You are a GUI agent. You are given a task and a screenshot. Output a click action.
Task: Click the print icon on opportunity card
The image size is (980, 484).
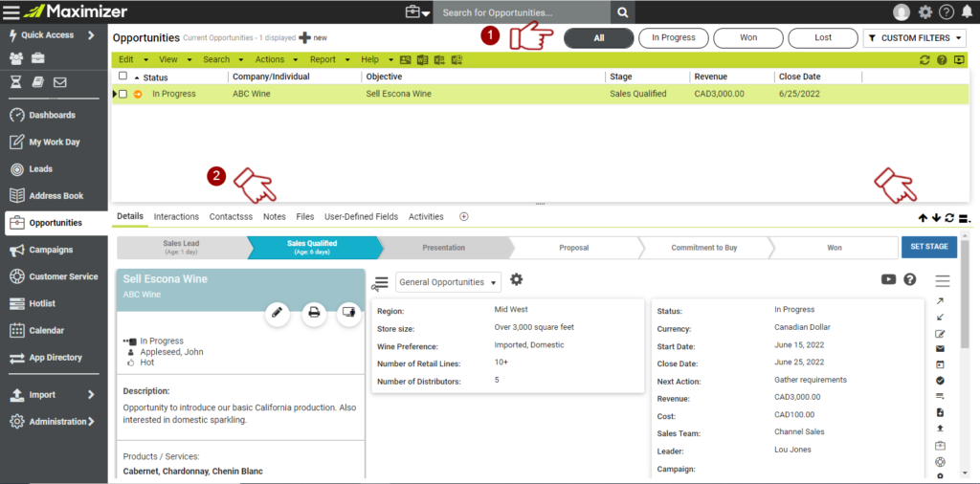click(314, 312)
